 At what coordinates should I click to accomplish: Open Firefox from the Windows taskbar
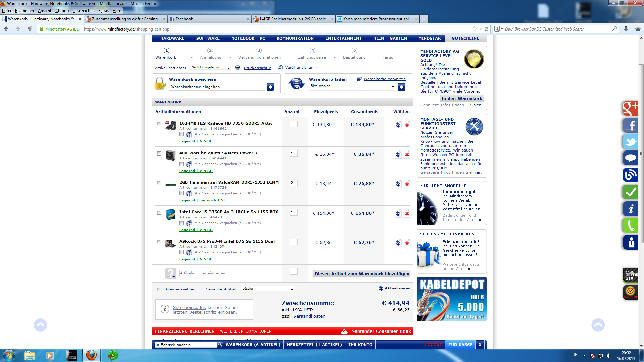tap(91, 355)
